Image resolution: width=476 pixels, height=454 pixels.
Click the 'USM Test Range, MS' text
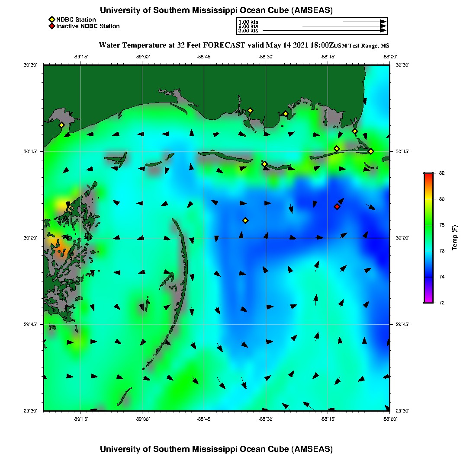coord(362,46)
